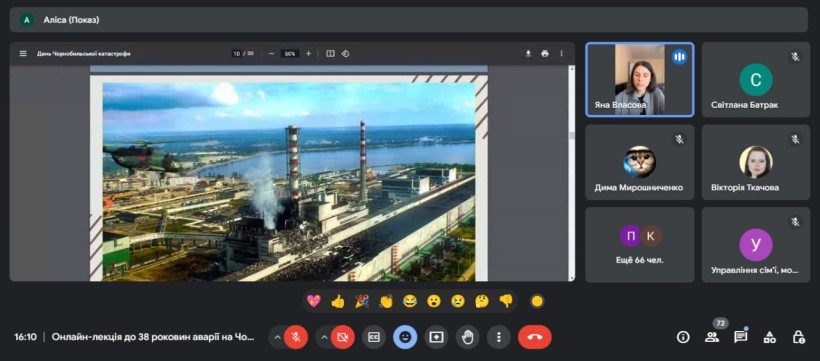This screenshot has height=361, width=820.
Task: Send clapping hands reaction
Action: click(386, 301)
